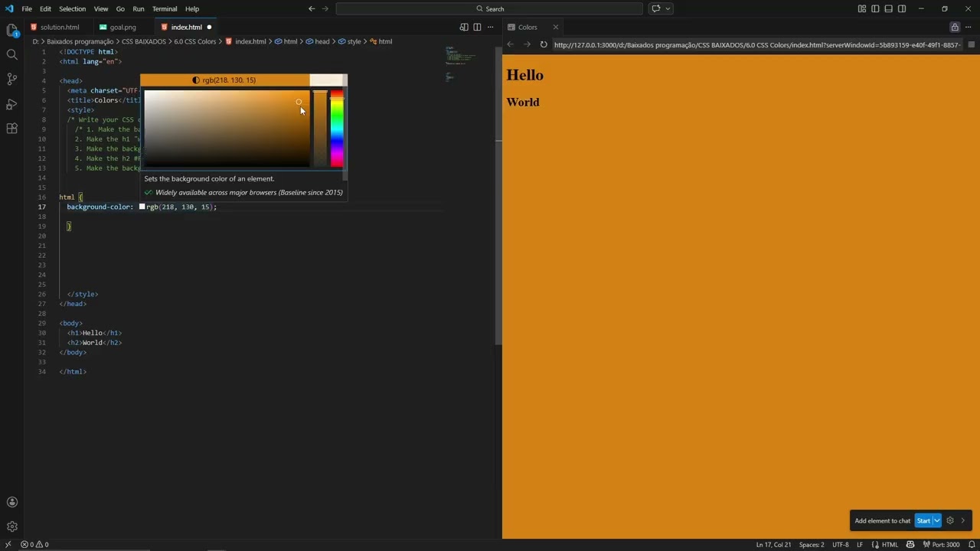Screen dimensions: 980x551
Task: Click the hue slider strip in color picker
Action: 337,129
